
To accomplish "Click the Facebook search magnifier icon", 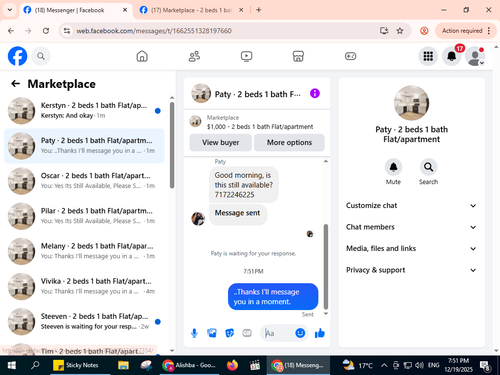I will tap(41, 56).
